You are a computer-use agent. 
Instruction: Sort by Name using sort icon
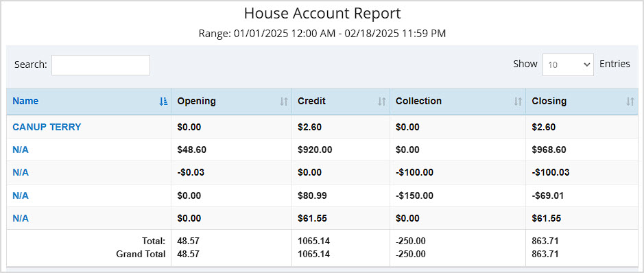point(163,102)
